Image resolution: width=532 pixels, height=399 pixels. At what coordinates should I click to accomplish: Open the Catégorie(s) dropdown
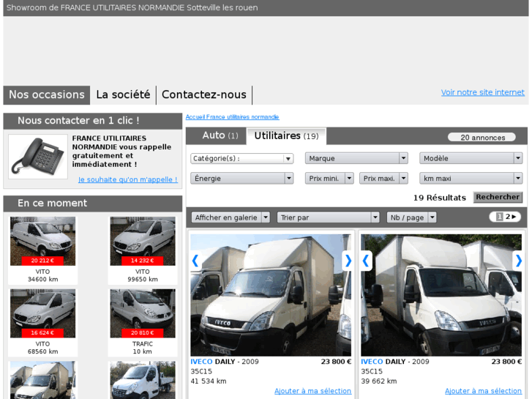pyautogui.click(x=242, y=159)
